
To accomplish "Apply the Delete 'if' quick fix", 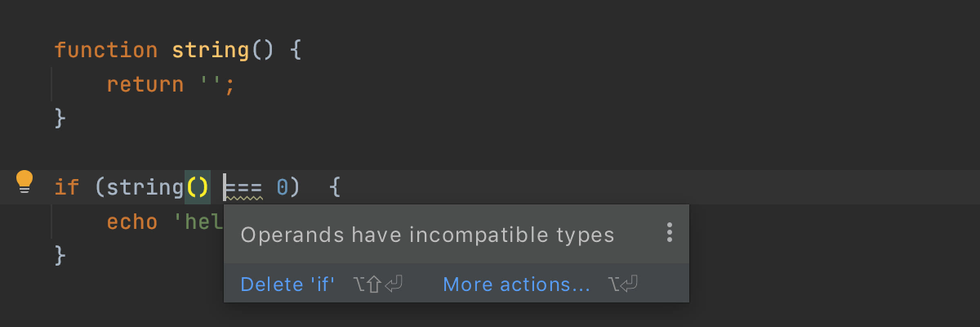I will [287, 284].
